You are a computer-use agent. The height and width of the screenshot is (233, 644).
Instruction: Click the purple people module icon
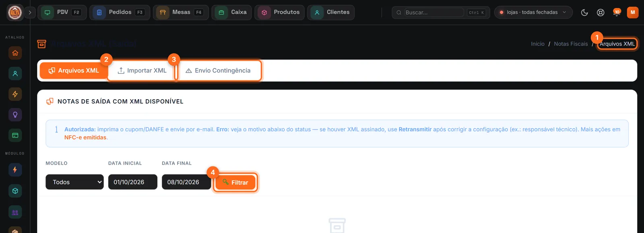(15, 212)
